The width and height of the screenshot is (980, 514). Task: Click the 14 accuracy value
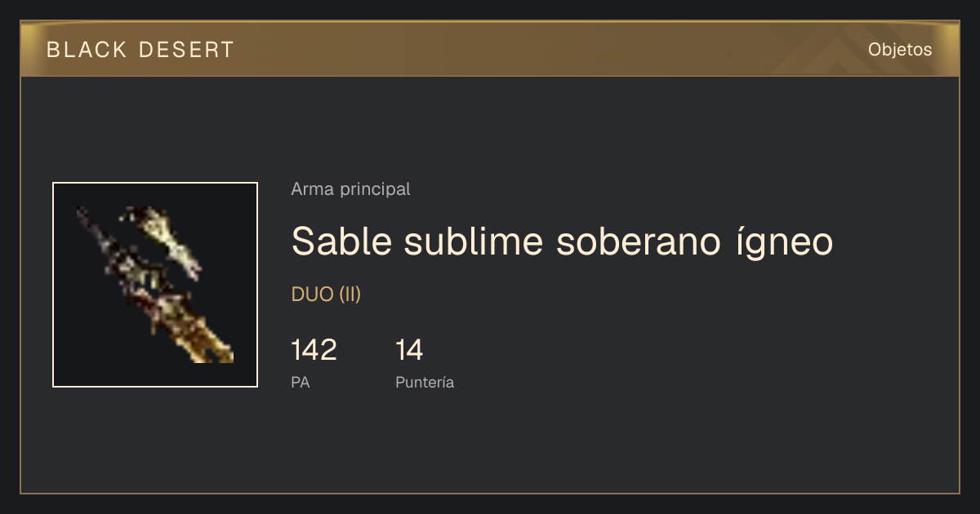point(409,350)
